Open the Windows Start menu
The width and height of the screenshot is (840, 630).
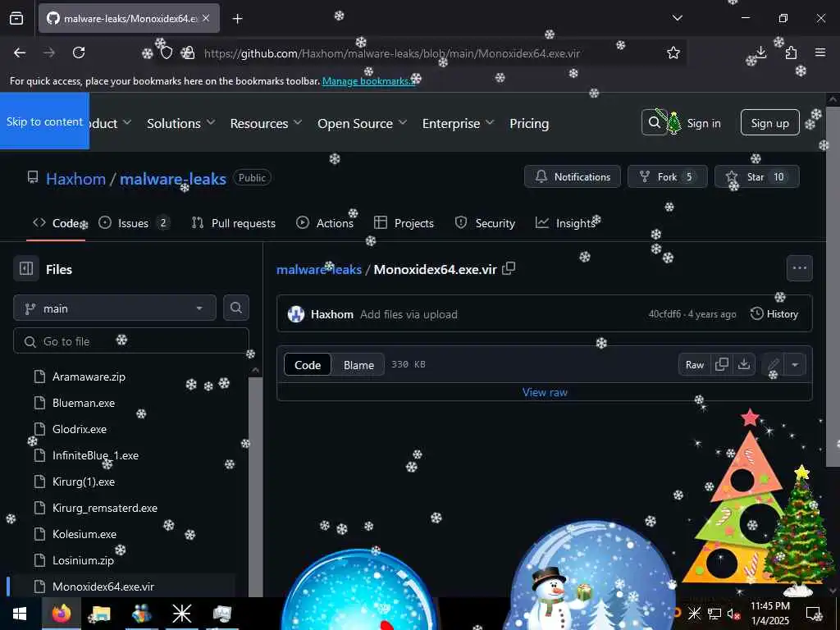tap(20, 614)
